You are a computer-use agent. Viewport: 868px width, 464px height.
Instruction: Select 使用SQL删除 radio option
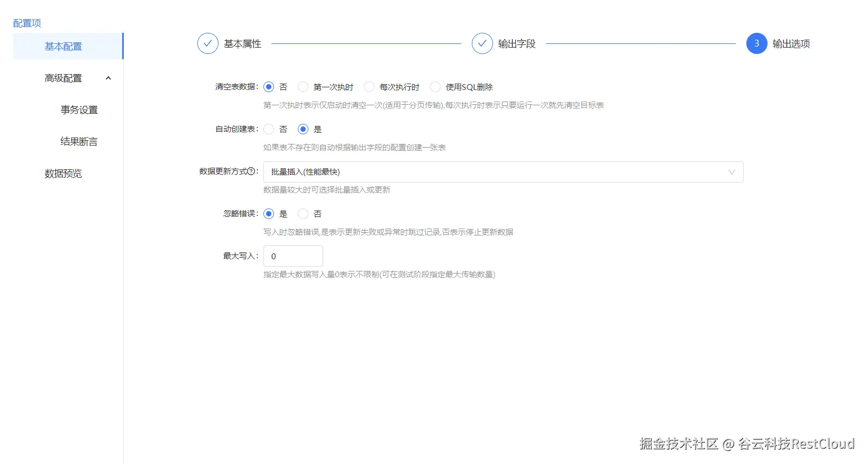click(435, 87)
